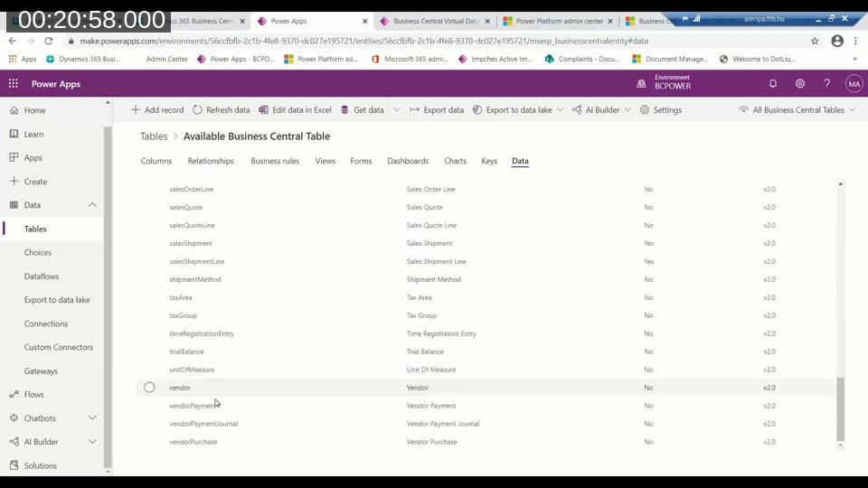The height and width of the screenshot is (488, 868).
Task: Switch to the Power Platform admin center tab
Action: (559, 21)
